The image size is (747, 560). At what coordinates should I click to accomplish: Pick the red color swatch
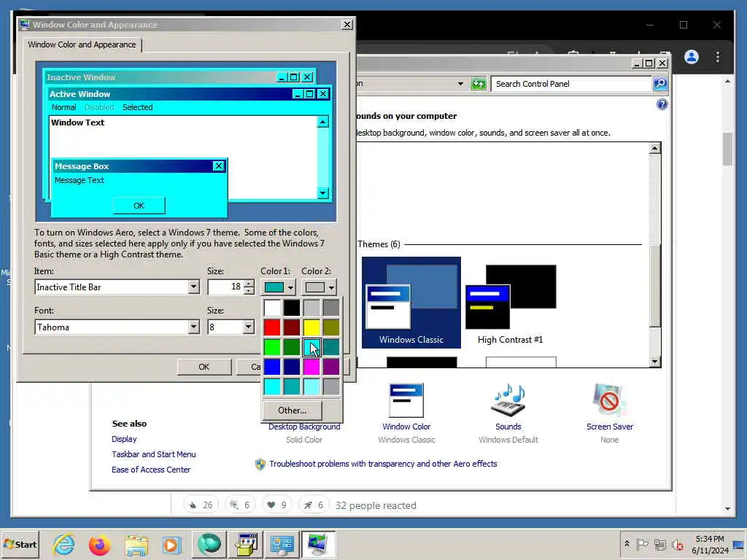tap(272, 327)
